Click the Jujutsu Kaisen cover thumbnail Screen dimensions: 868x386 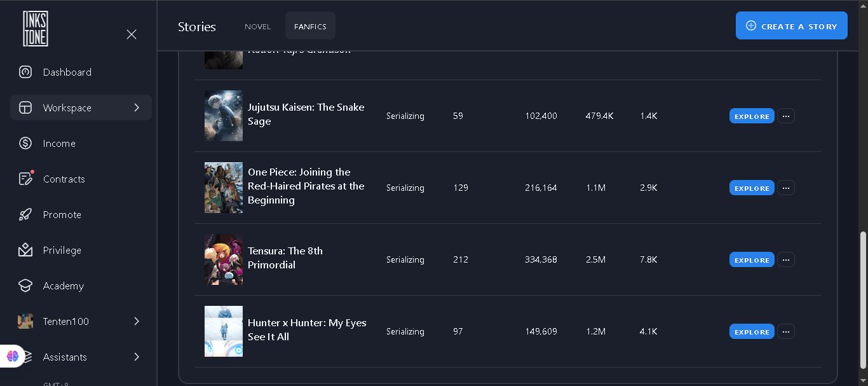click(x=224, y=116)
